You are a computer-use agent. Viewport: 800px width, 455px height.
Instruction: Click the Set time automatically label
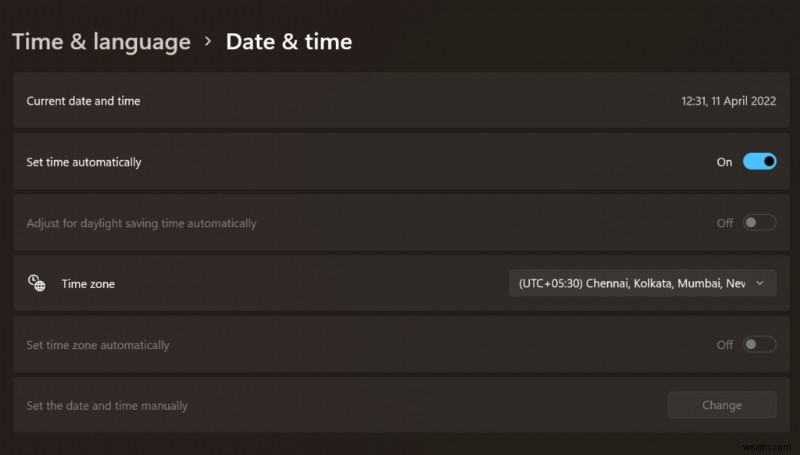(x=84, y=162)
